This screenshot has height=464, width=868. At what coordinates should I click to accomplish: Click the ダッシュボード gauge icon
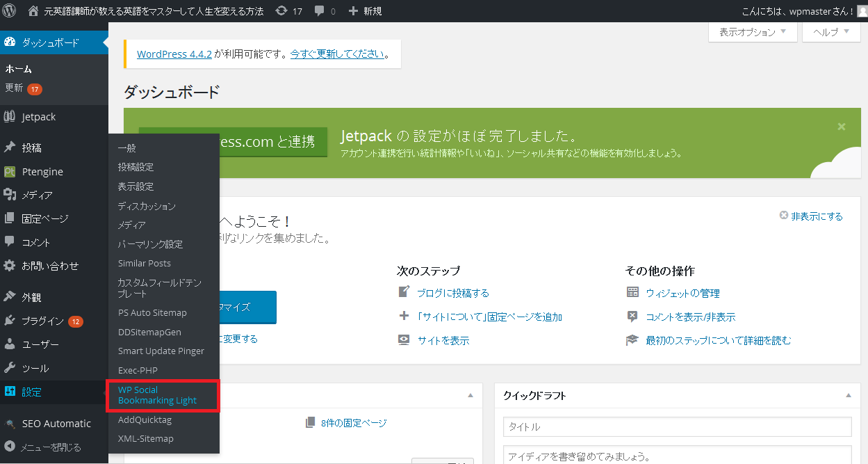(10, 42)
